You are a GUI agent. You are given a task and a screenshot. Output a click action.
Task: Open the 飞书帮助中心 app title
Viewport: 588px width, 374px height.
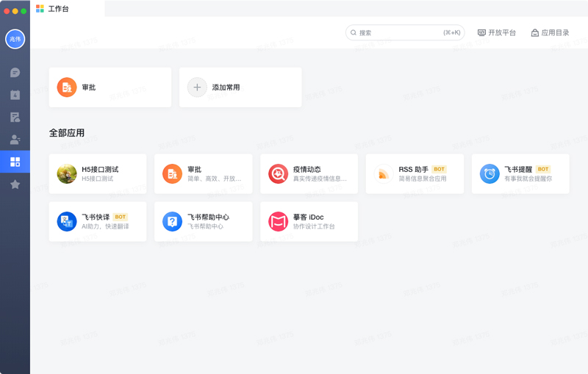coord(209,217)
